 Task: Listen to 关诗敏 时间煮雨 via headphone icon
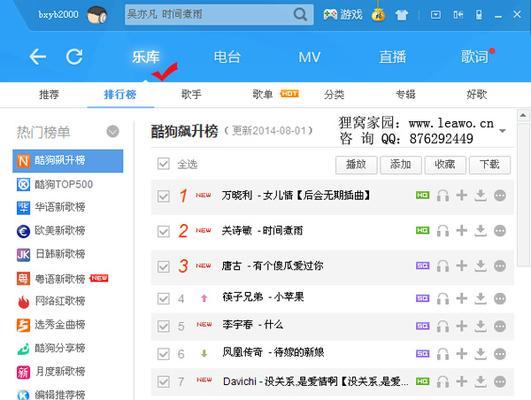tap(443, 231)
